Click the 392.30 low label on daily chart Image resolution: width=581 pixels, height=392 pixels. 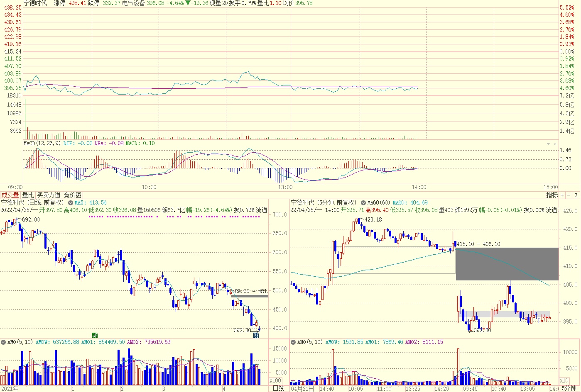243,330
